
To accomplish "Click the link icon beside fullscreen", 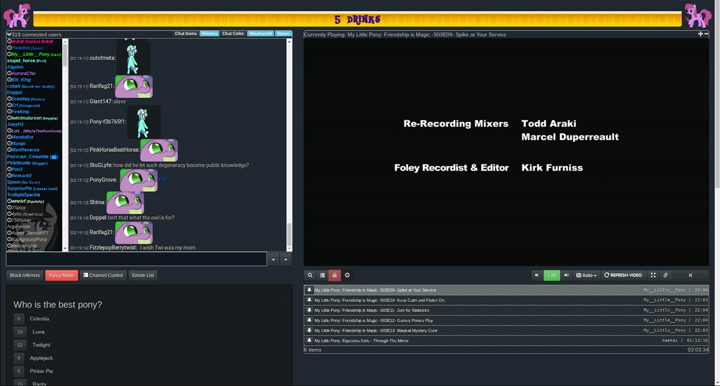I will [665, 275].
